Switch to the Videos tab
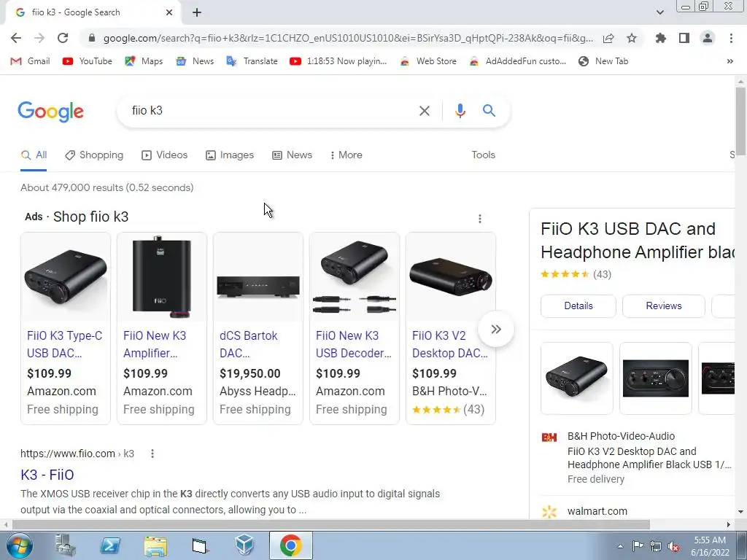The image size is (747, 560). 164,155
